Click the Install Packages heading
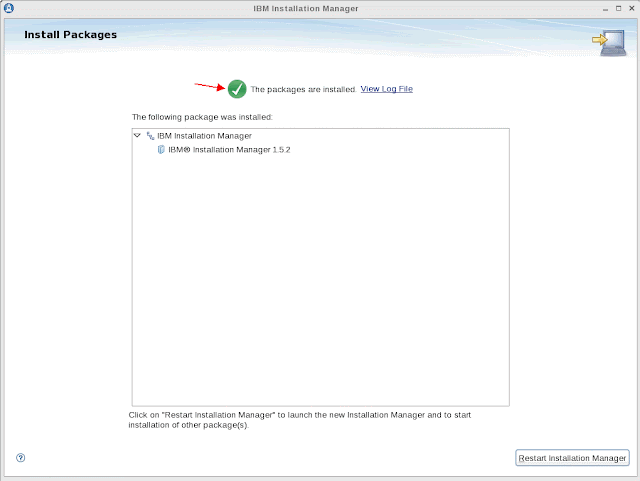This screenshot has height=481, width=640. coord(71,35)
